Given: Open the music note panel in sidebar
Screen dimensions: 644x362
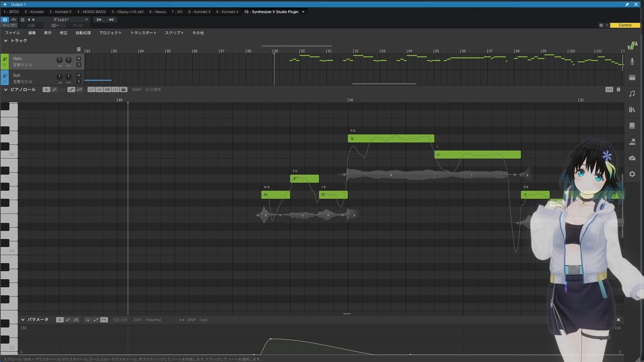Looking at the screenshot, I should (x=632, y=94).
